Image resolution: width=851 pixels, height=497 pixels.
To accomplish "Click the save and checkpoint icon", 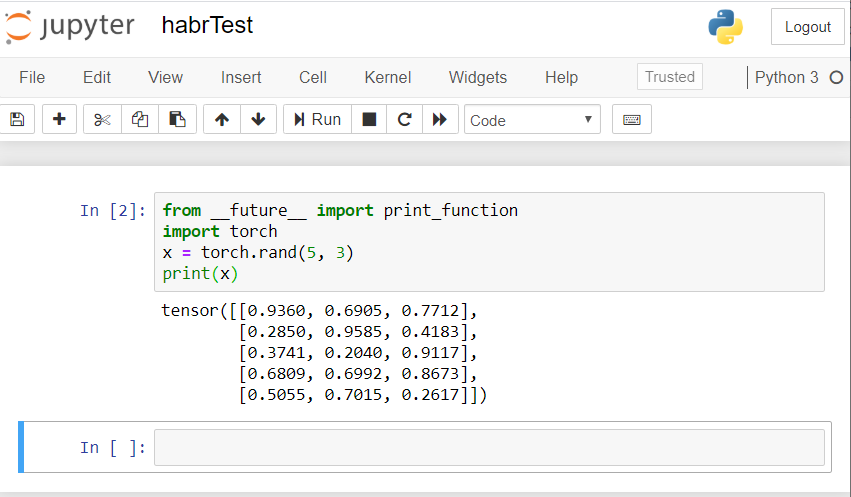I will pos(17,120).
